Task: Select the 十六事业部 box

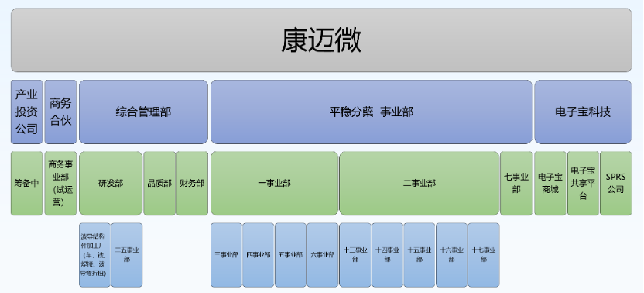Action: pyautogui.click(x=452, y=255)
